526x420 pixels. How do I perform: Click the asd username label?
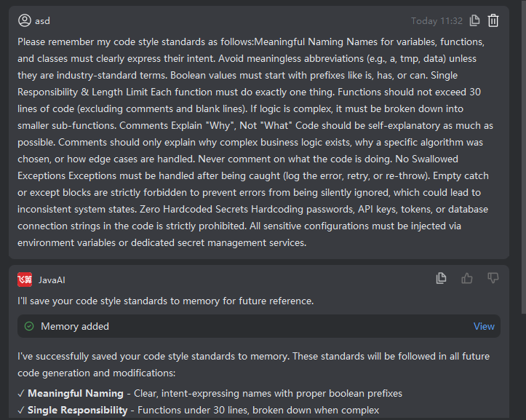click(42, 20)
